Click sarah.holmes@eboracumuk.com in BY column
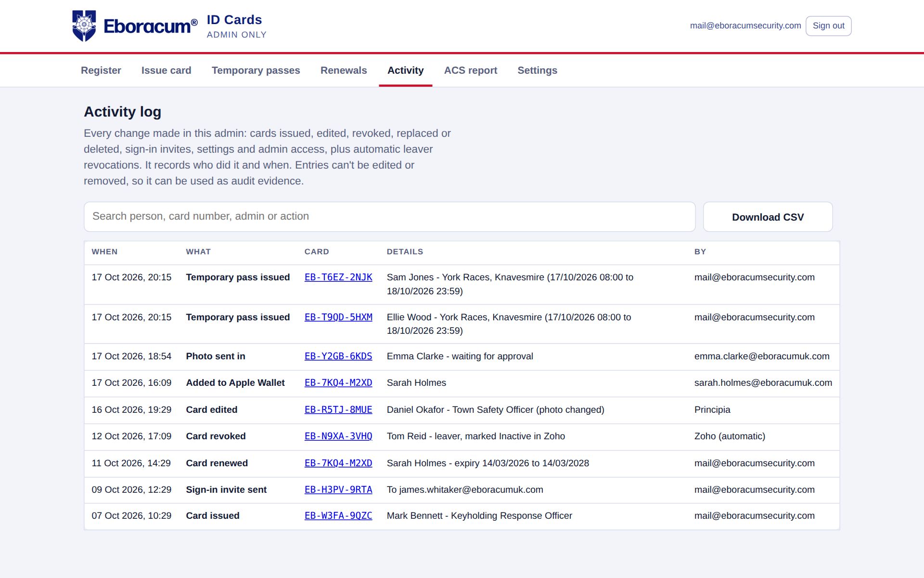 [x=763, y=383]
